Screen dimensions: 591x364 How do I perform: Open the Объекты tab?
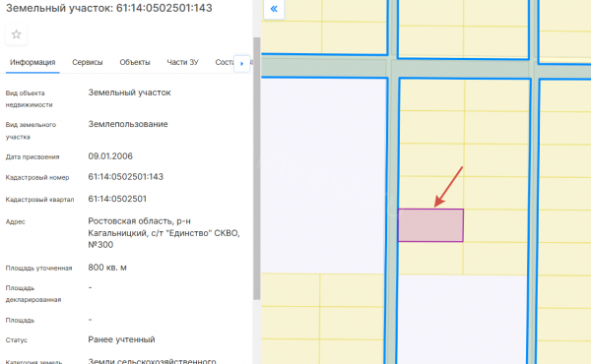[x=135, y=63]
